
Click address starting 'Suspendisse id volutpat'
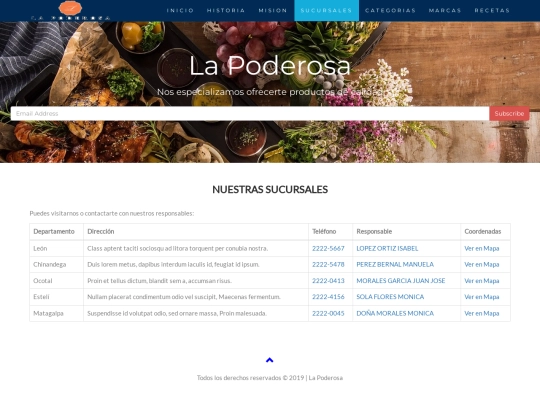pyautogui.click(x=177, y=313)
